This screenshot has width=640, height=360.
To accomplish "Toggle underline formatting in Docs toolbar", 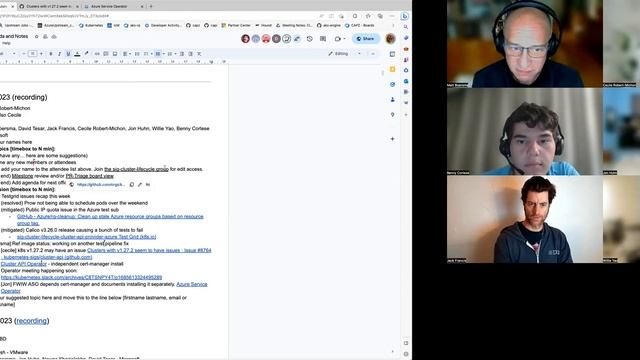I will pyautogui.click(x=68, y=54).
